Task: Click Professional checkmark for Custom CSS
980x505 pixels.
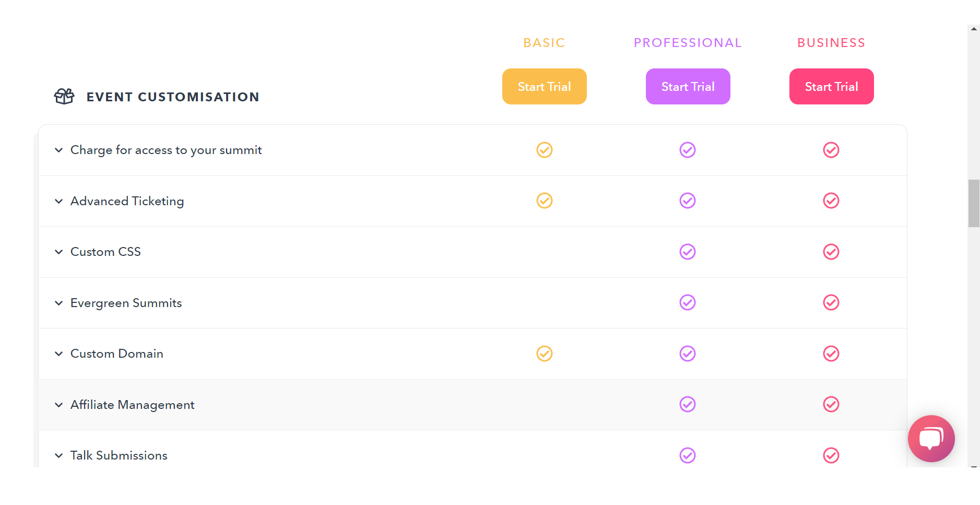Action: coord(688,252)
